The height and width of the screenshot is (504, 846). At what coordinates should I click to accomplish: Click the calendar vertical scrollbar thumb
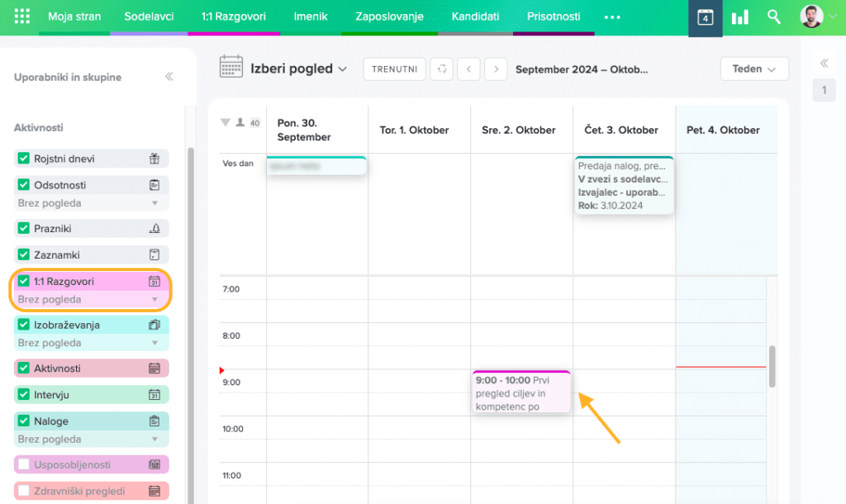coord(772,366)
